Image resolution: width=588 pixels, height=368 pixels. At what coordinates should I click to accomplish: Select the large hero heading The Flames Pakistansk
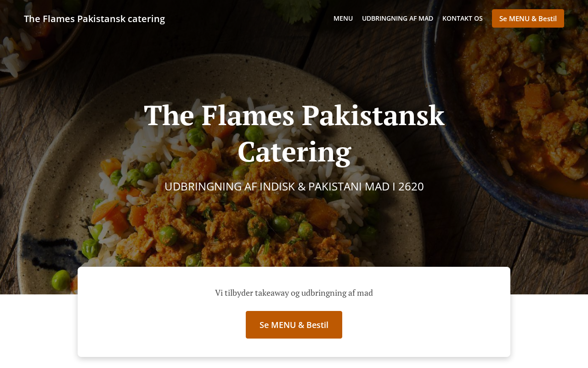[294, 115]
